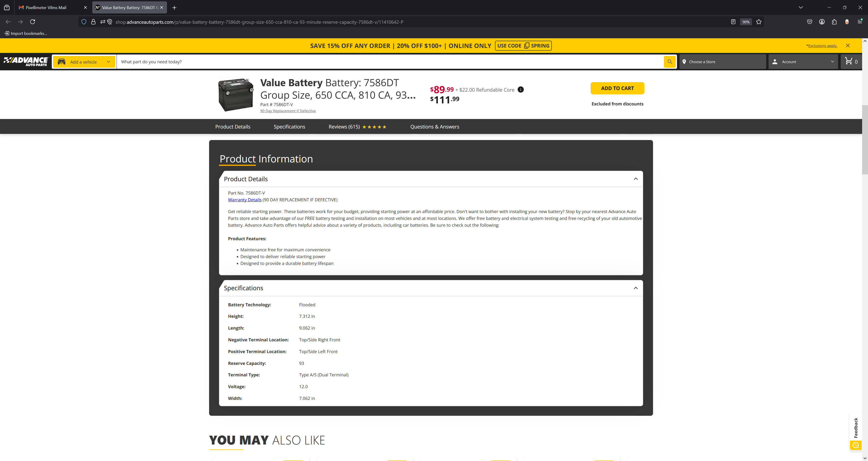Open Firefox account icon
The image size is (868, 461).
point(822,22)
